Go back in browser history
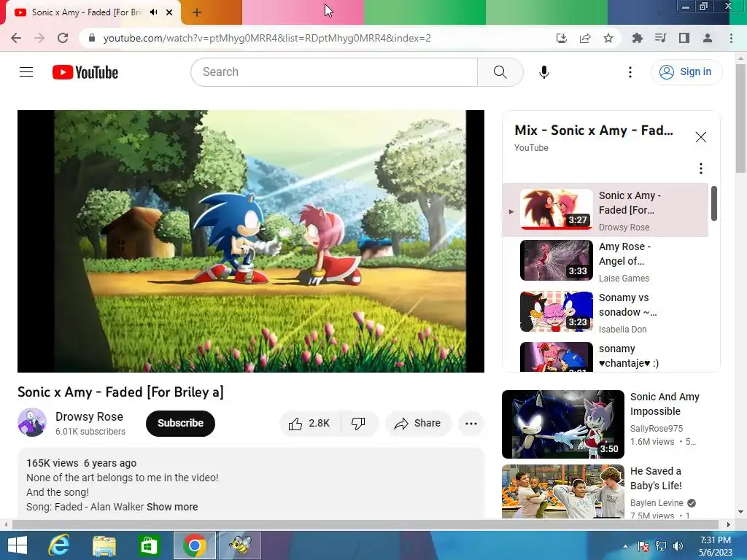The height and width of the screenshot is (560, 747). 16,38
